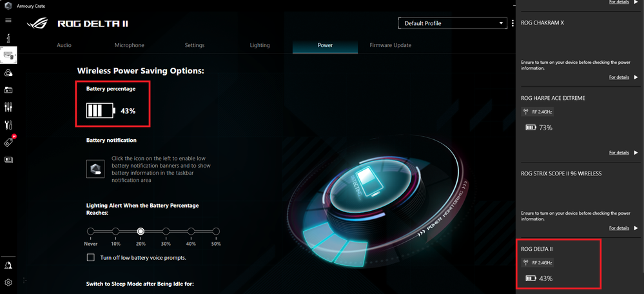Open the Tools wrench sidebar icon
Viewport: 644px width, 294px height.
pos(8,124)
